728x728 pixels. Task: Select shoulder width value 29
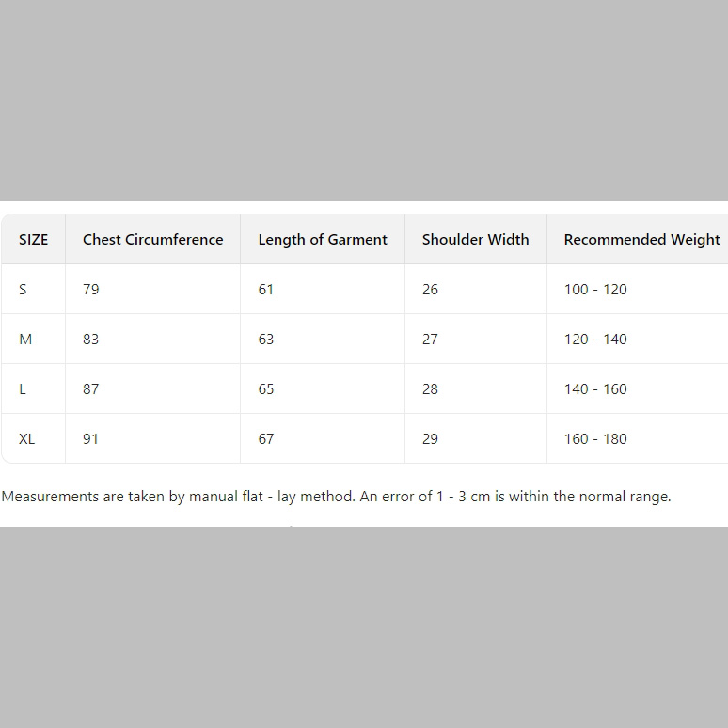pos(430,438)
